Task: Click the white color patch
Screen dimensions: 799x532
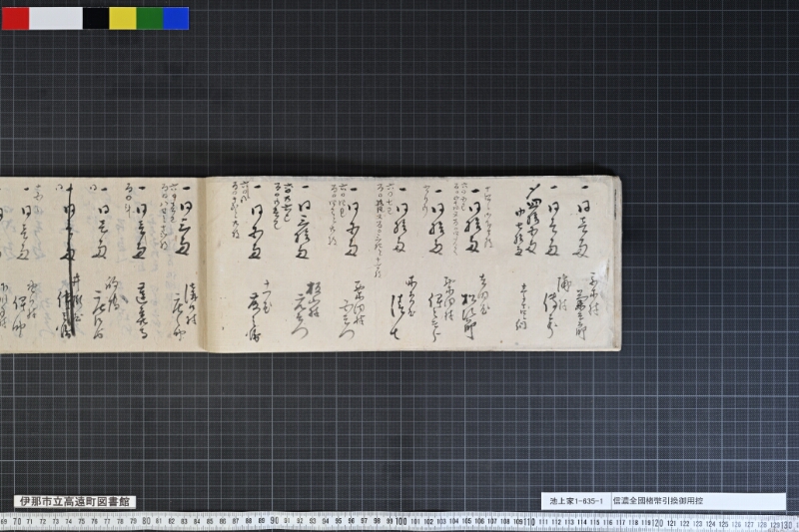Action: 56,18
